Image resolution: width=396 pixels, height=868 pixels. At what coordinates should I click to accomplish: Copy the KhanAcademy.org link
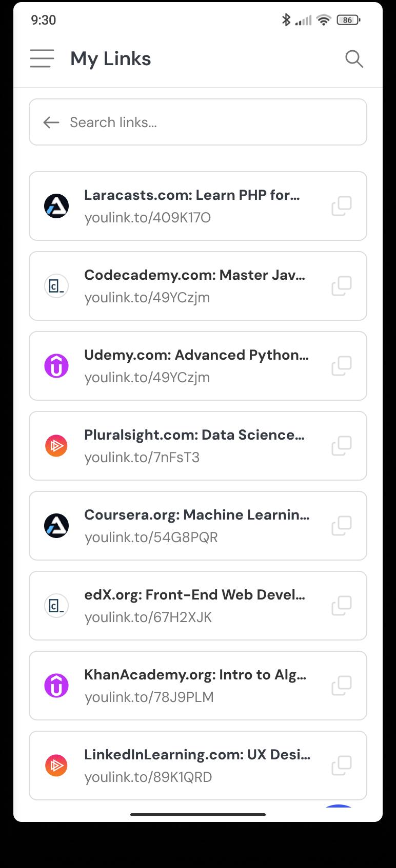pos(342,686)
